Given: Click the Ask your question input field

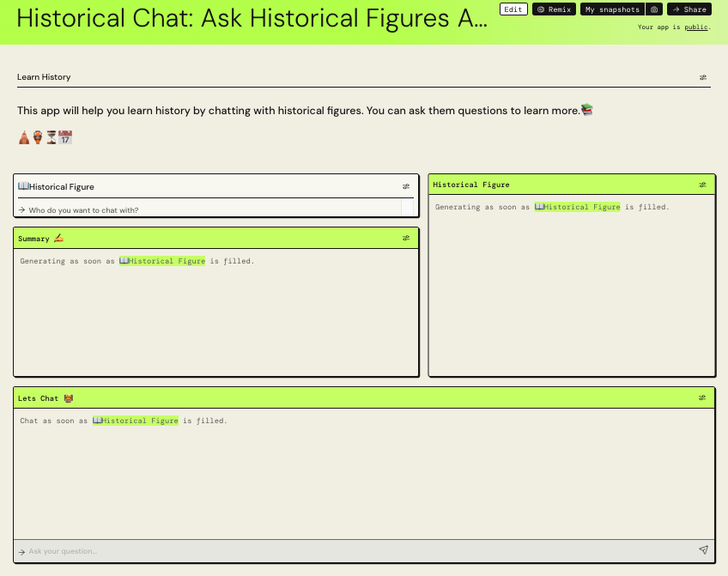Looking at the screenshot, I should (172, 550).
